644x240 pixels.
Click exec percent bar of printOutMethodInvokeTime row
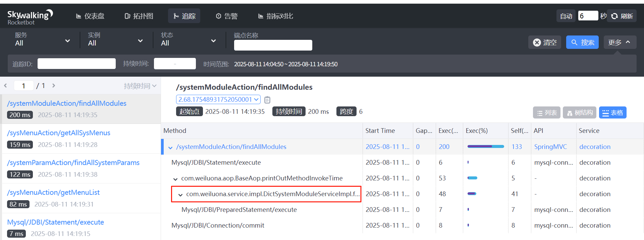click(472, 178)
